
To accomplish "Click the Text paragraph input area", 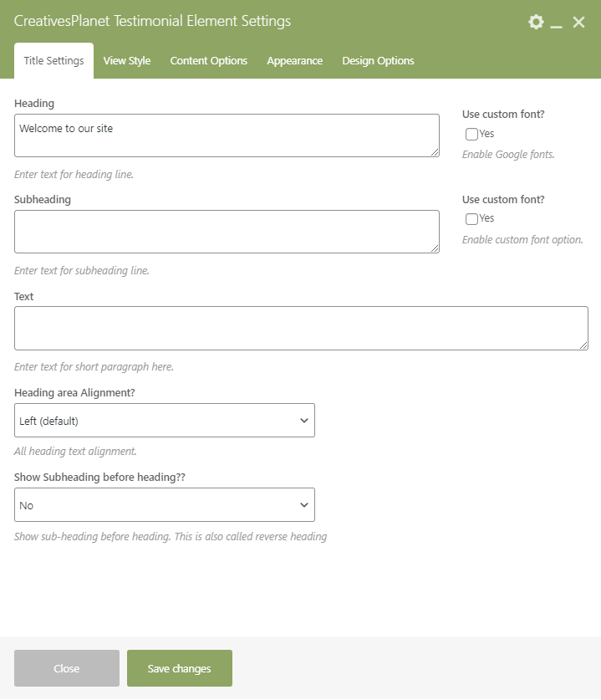I will pyautogui.click(x=301, y=328).
